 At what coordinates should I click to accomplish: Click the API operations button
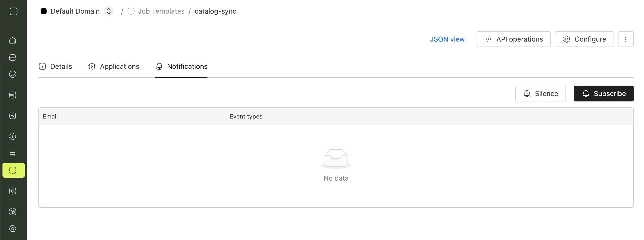(513, 39)
